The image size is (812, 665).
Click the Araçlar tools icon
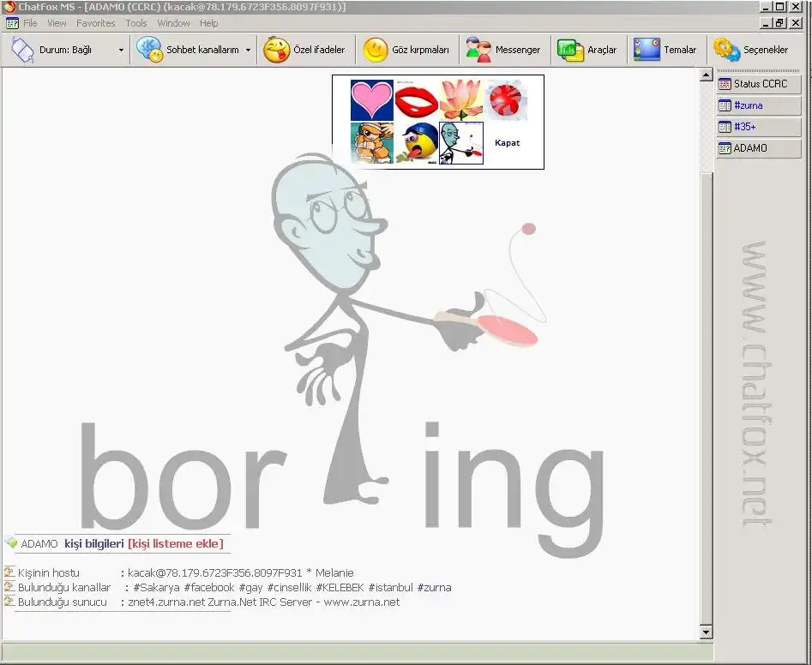[570, 51]
